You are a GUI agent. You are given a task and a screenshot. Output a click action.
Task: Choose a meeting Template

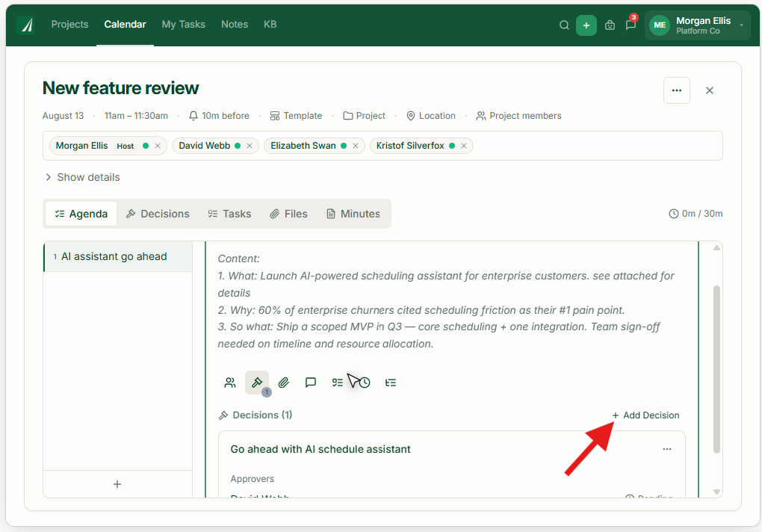[x=296, y=116]
